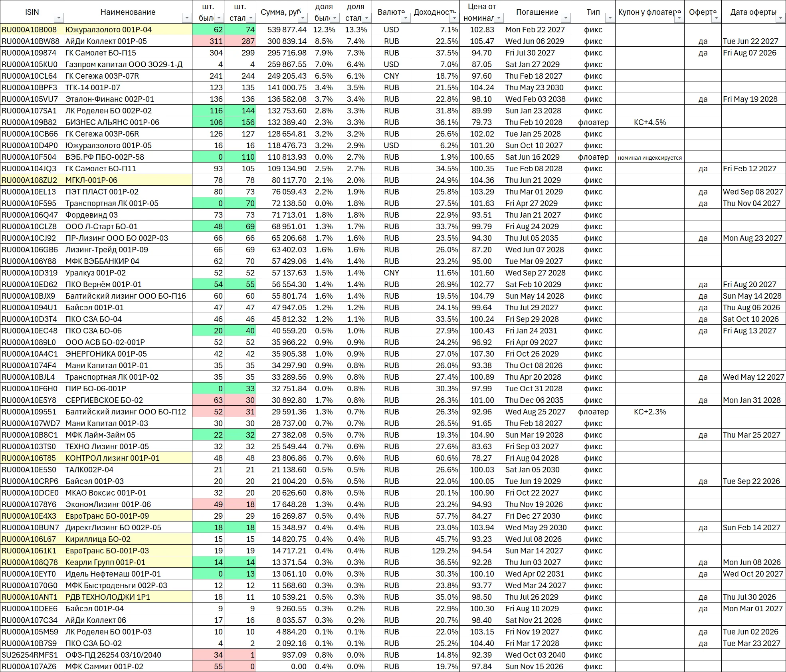Open the Оферта column filter dropdown
Screen dimensions: 786x672
click(x=716, y=18)
